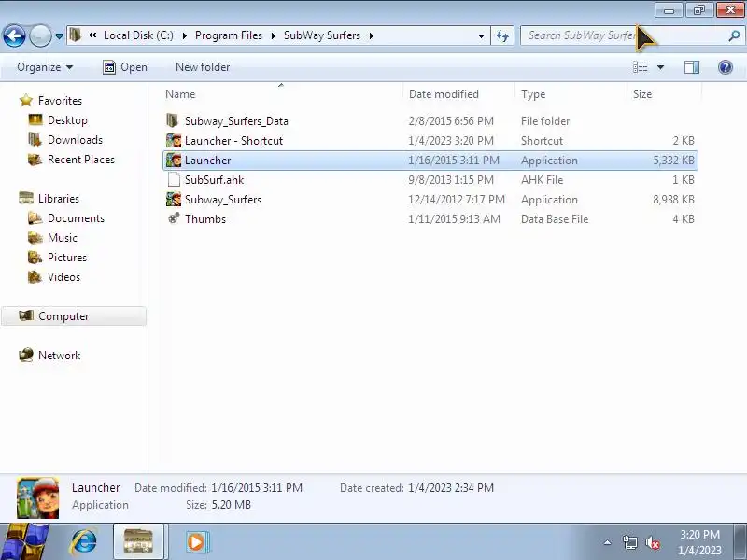Click the muted volume tray icon

pos(652,542)
